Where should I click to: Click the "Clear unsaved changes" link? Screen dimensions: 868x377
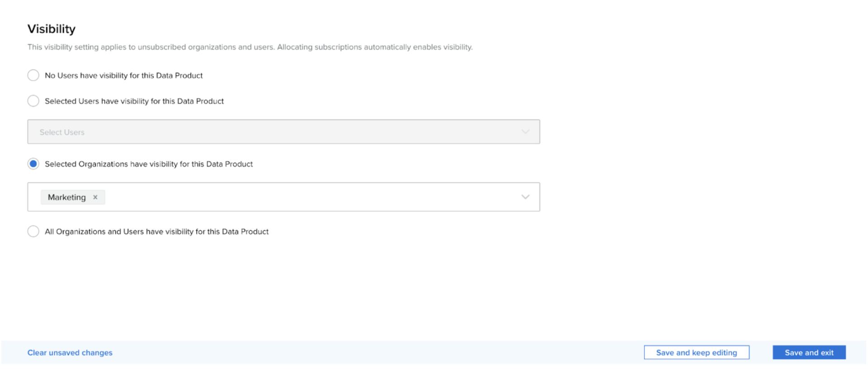[x=70, y=353]
